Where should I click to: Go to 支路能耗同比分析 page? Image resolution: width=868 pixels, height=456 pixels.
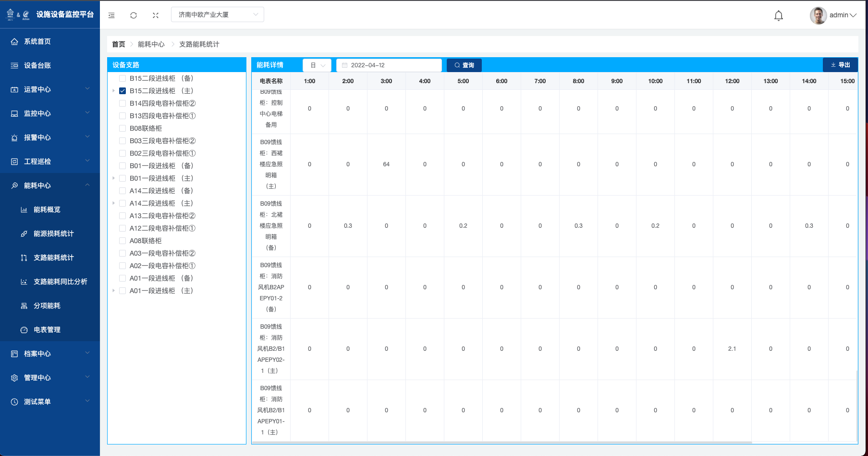point(60,282)
